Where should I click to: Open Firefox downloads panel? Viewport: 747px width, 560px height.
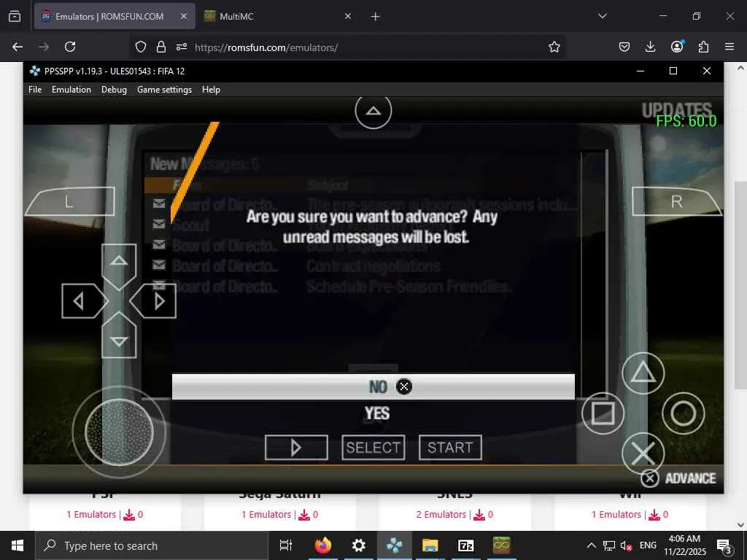650,47
